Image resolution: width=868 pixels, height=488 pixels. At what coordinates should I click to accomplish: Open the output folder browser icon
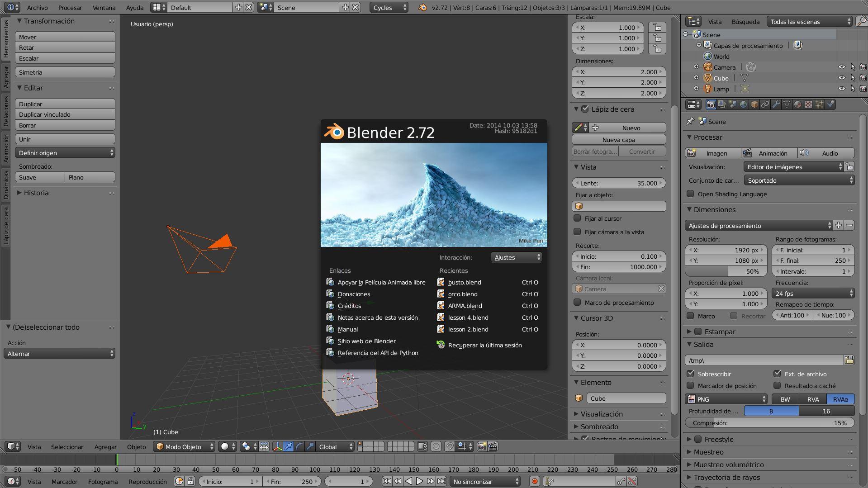pos(849,360)
